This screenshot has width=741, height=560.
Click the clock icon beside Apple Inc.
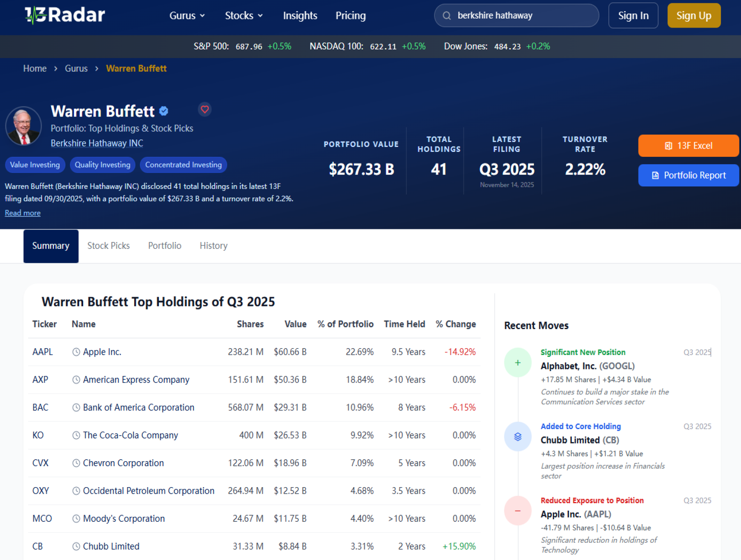coord(76,352)
